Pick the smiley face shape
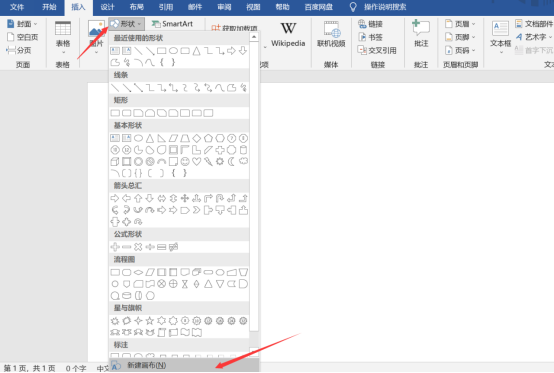The width and height of the screenshot is (554, 373). click(185, 161)
